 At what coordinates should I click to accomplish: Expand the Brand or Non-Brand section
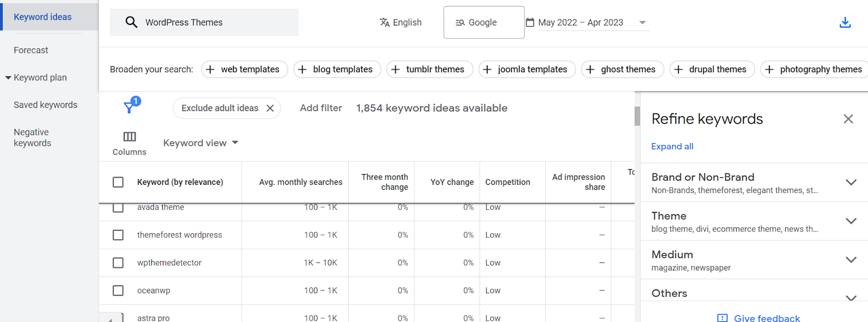point(851,182)
